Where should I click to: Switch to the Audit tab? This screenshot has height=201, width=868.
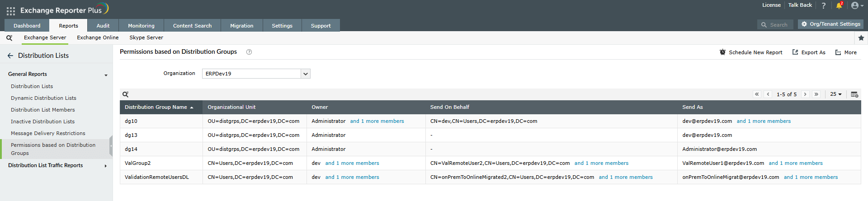click(x=103, y=26)
